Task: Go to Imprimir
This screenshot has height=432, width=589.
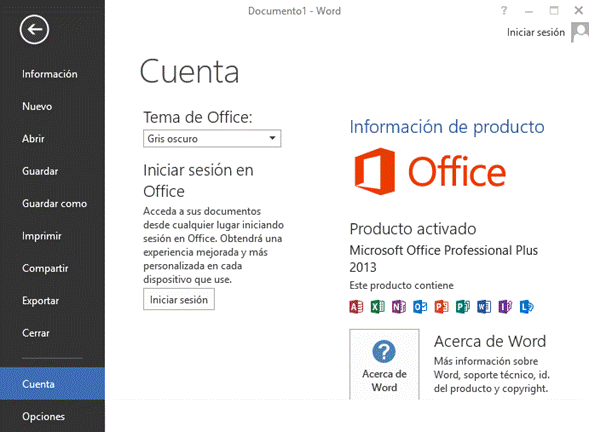Action: coord(53,236)
